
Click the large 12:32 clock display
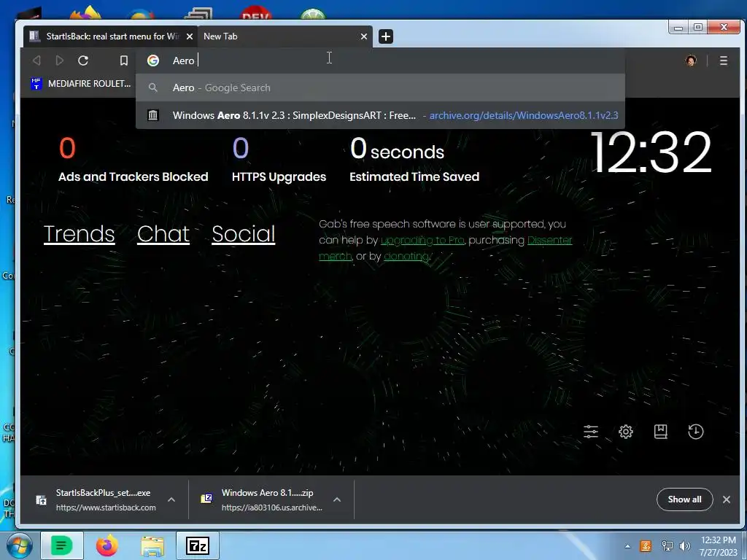pyautogui.click(x=651, y=152)
